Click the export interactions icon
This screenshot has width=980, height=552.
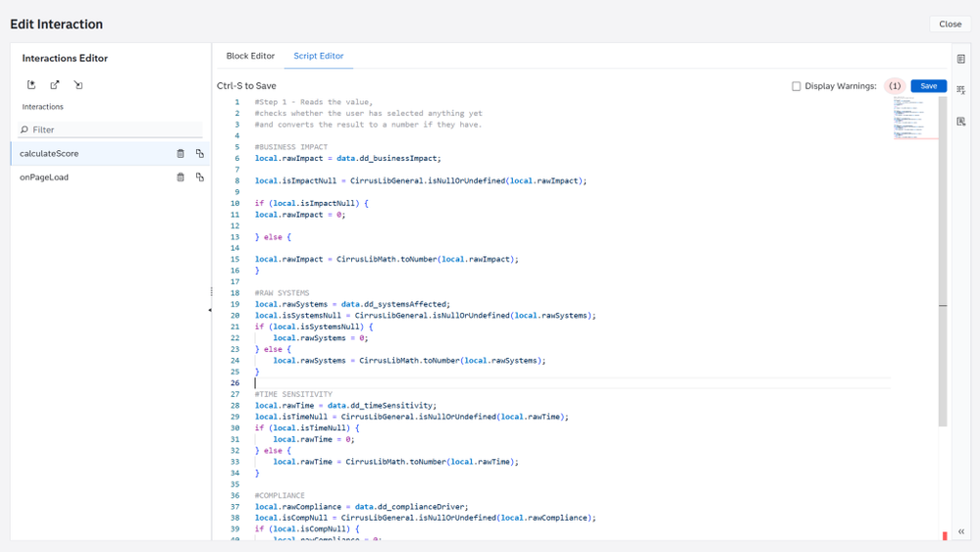(x=55, y=85)
